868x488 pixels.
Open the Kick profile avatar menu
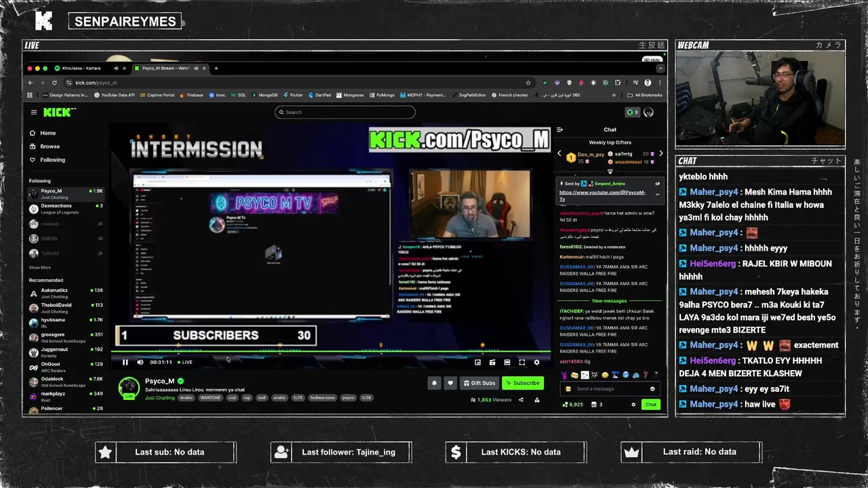[x=649, y=112]
